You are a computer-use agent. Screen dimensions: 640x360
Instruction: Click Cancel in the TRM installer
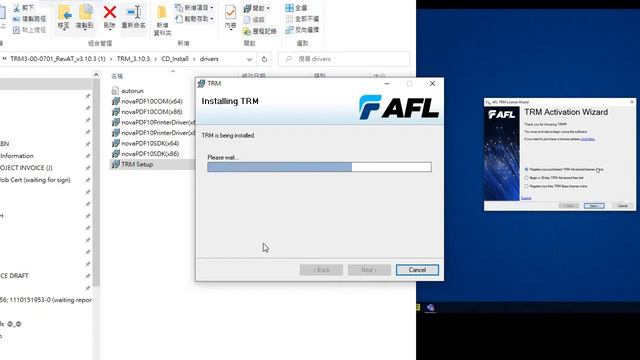click(x=417, y=270)
